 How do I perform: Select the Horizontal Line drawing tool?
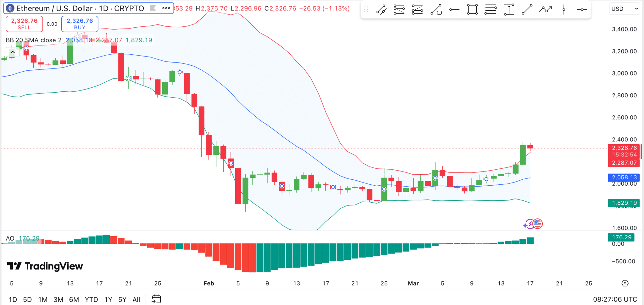click(582, 10)
